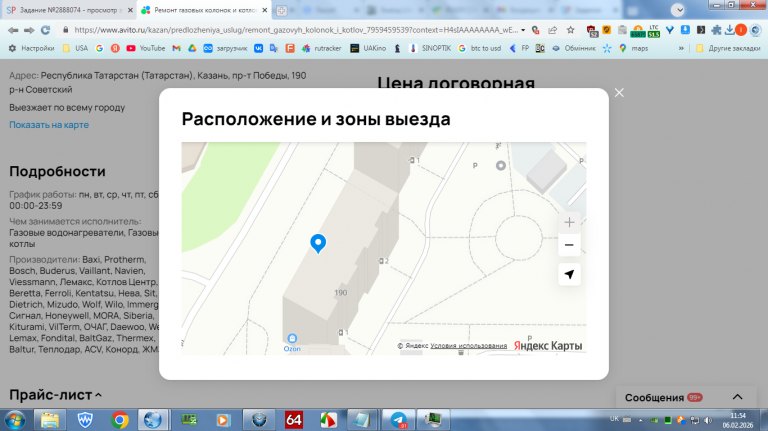
Task: Open the red 64 app in taskbar
Action: point(294,420)
